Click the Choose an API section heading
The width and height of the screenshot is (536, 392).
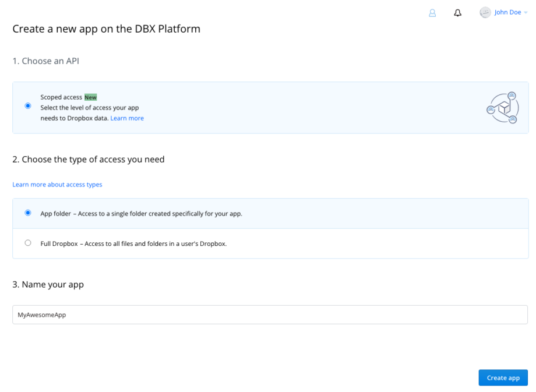tap(45, 61)
